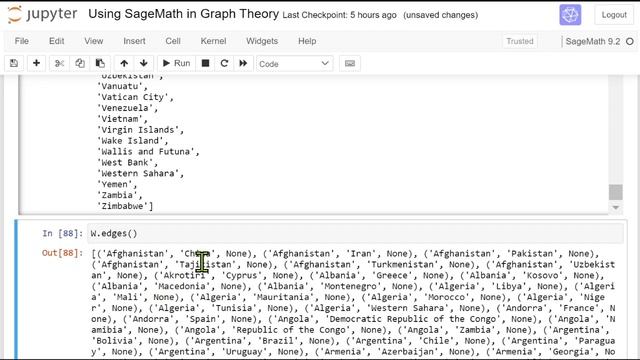Interrupt the kernel stop icon
This screenshot has width=640, height=360.
click(x=205, y=63)
